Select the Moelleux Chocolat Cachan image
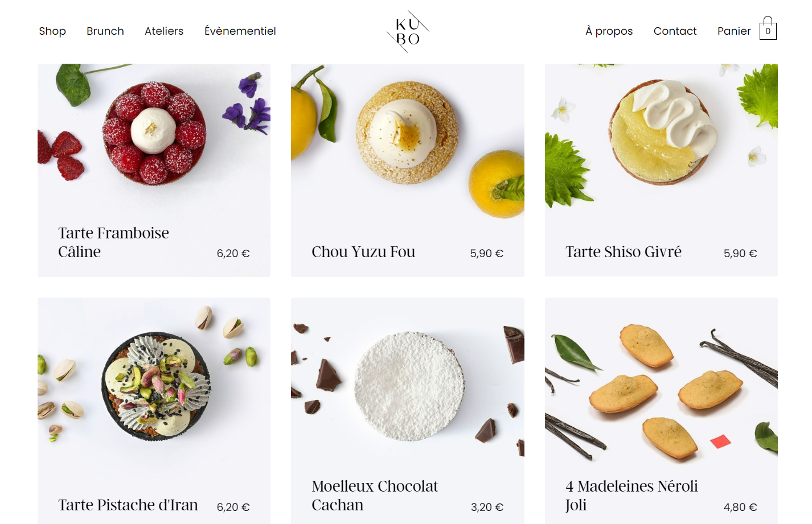Viewport: 812px width, 524px height. coord(408,387)
